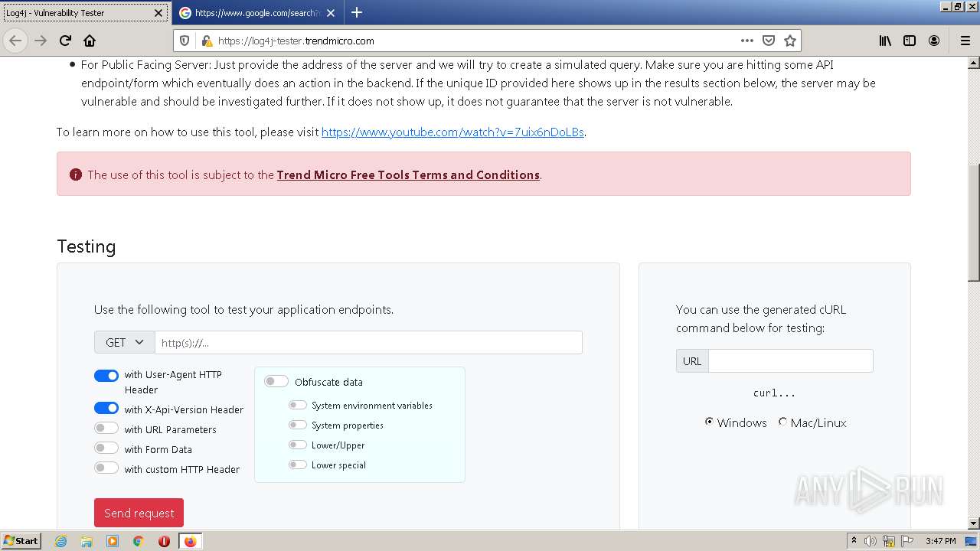The image size is (980, 551).
Task: Open the Firefox hamburger menu
Action: 965,41
